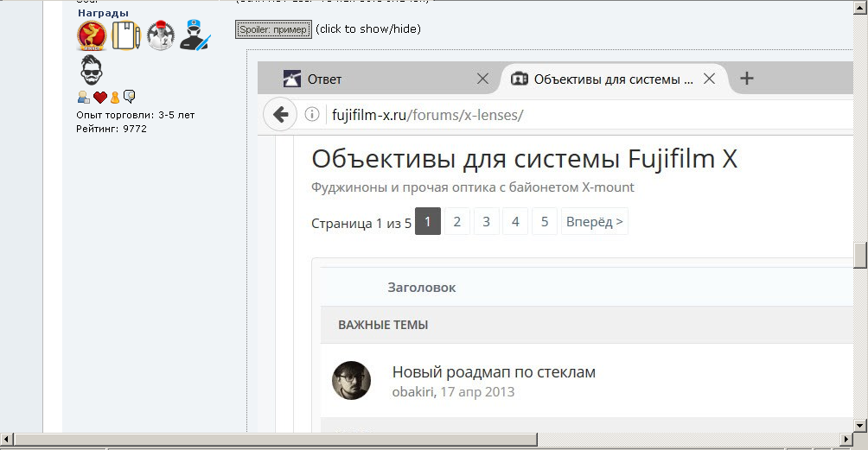Close the Объективы для системы tab

tap(709, 79)
